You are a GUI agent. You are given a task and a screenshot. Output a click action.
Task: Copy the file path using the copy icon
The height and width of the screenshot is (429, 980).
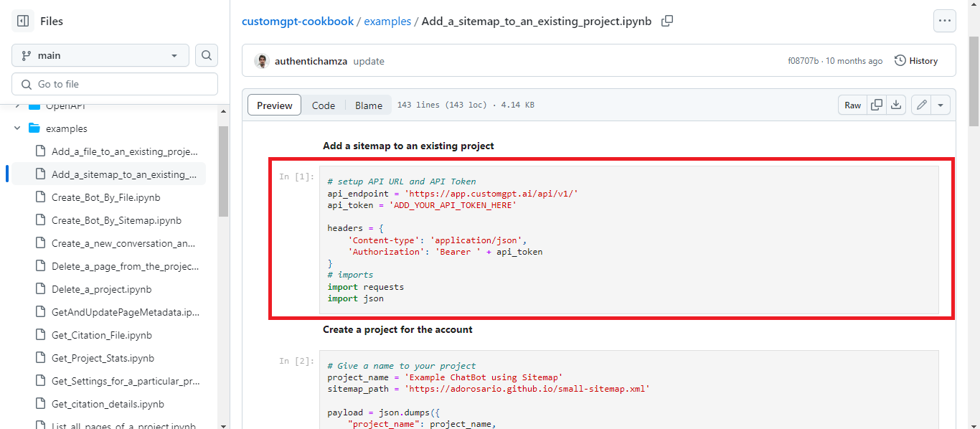(666, 21)
